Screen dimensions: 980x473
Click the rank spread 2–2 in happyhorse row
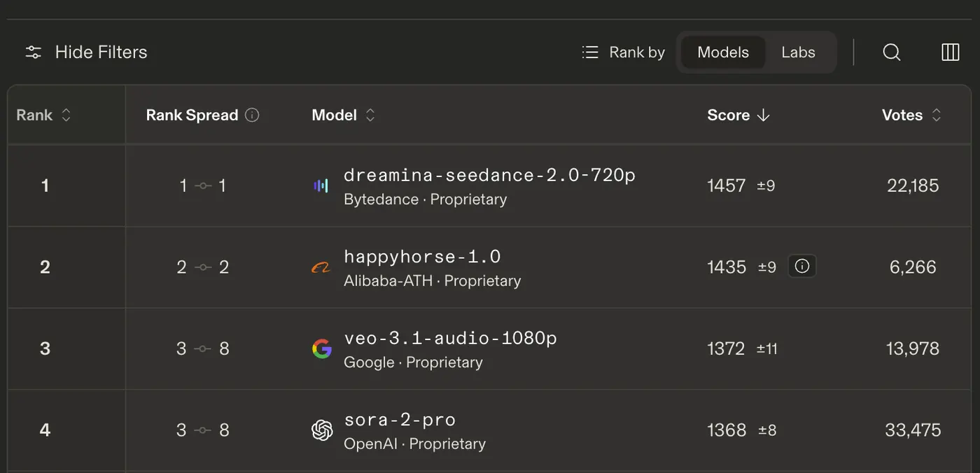[x=203, y=267]
